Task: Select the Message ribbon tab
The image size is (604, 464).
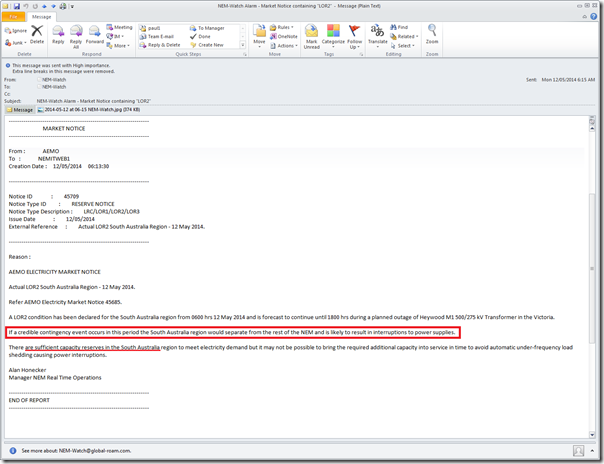Action: click(42, 17)
